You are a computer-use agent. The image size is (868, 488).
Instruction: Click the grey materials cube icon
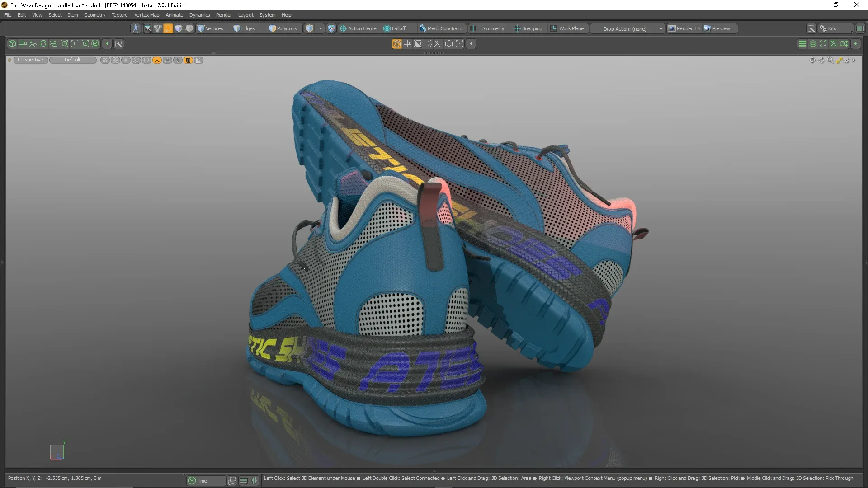tap(189, 28)
